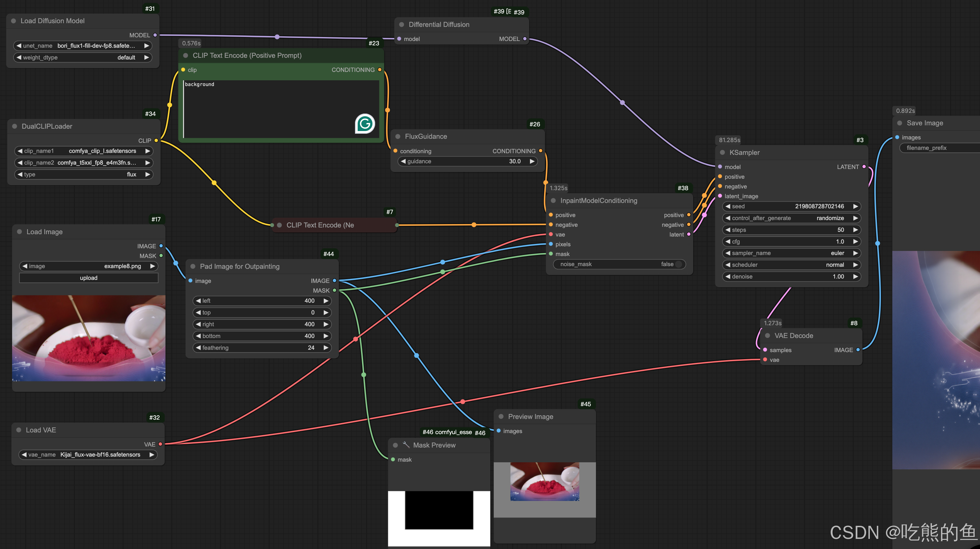
Task: Toggle control_after_generate randomize option
Action: click(791, 218)
